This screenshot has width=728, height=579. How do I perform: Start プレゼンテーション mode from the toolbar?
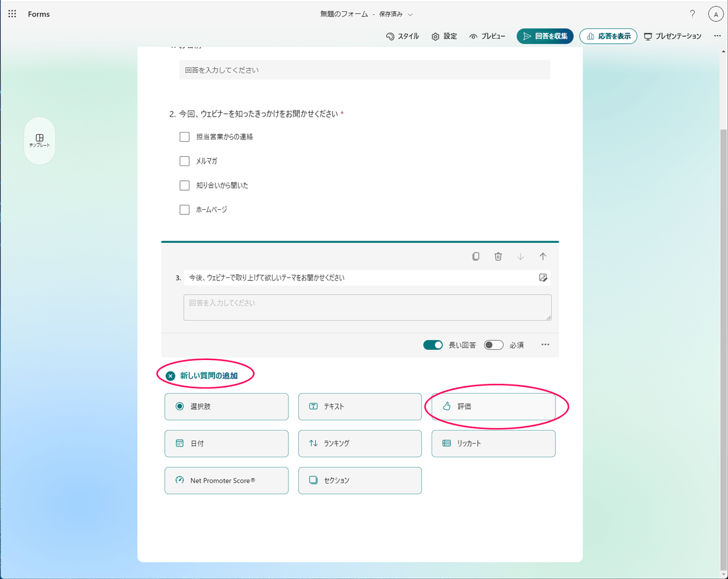tap(673, 36)
